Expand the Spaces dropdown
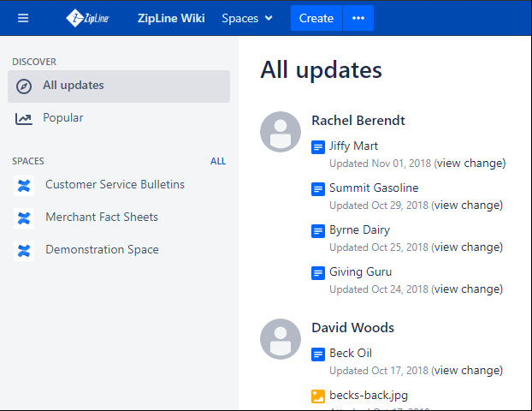 pos(247,18)
